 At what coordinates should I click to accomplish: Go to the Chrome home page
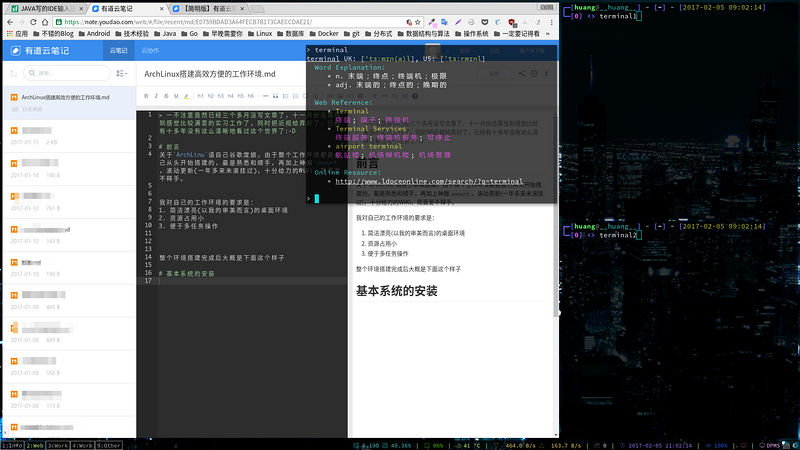(45, 22)
